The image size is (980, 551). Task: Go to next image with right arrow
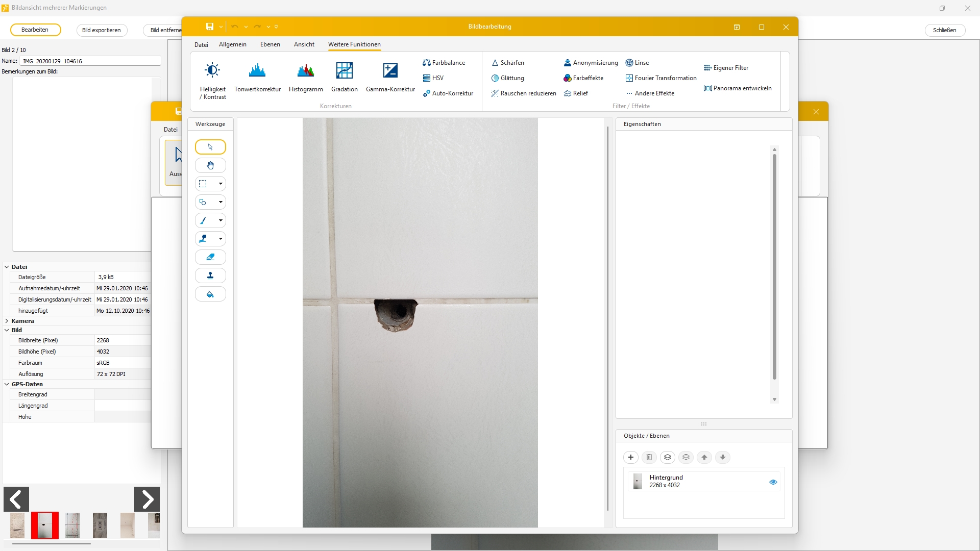[147, 499]
